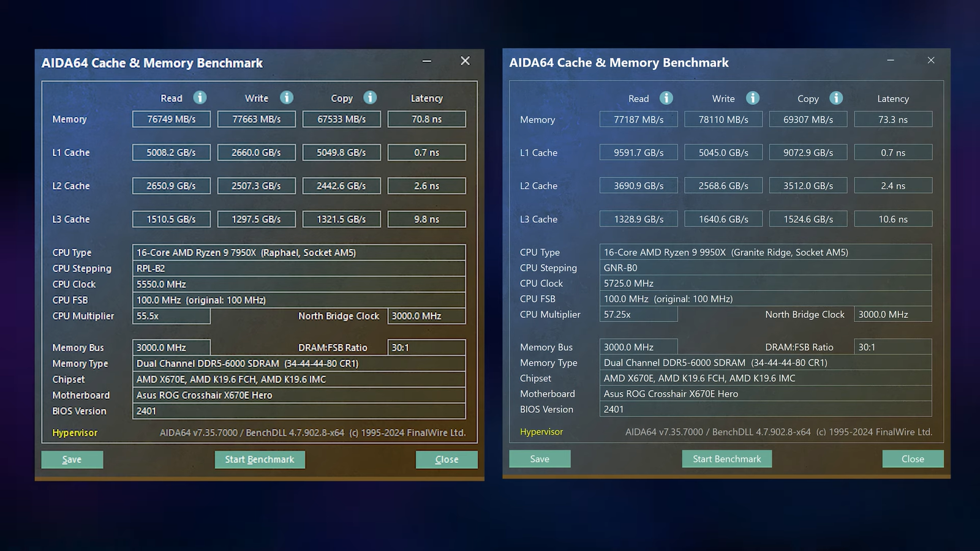This screenshot has width=980, height=551.
Task: Click right window title bar text
Action: point(619,62)
